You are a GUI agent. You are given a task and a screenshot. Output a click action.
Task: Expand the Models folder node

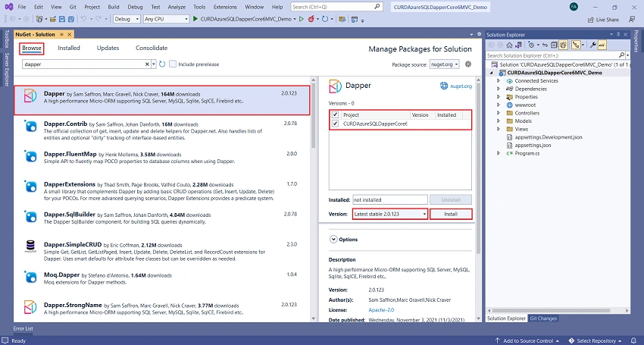coord(499,121)
